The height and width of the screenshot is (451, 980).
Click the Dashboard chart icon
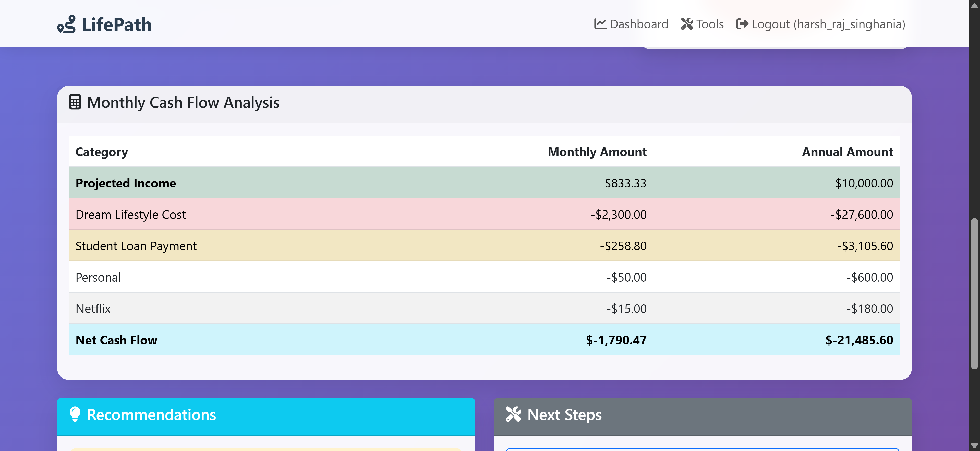coord(600,24)
